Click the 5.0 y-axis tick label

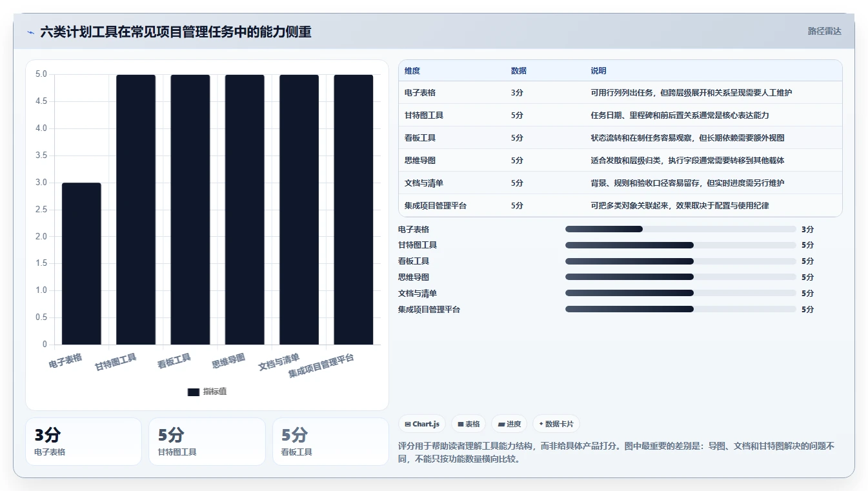pyautogui.click(x=41, y=74)
